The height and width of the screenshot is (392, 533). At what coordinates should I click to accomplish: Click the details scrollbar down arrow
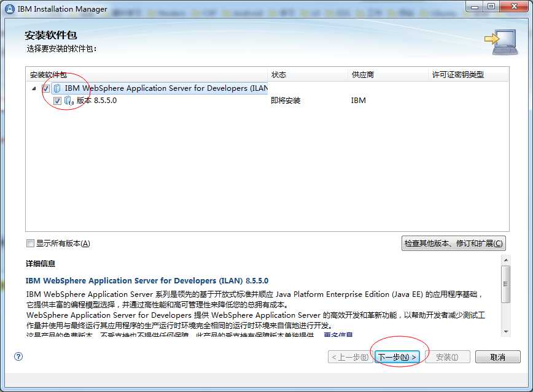pos(506,331)
